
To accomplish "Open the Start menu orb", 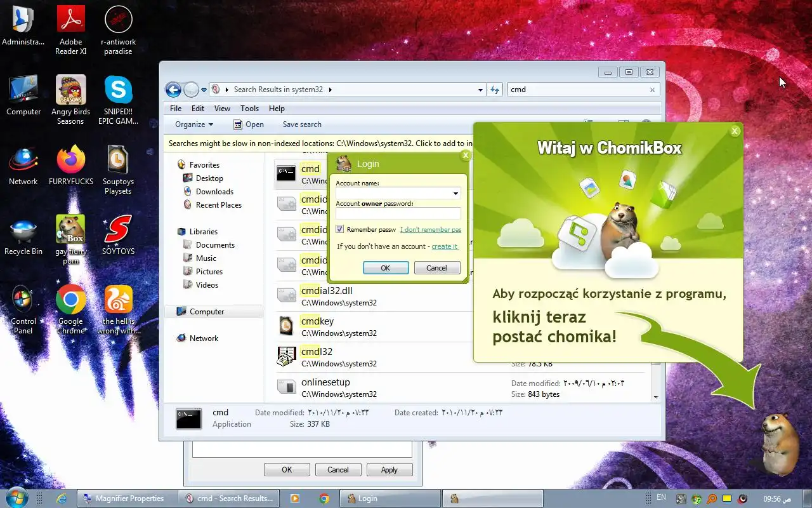I will coord(16,498).
